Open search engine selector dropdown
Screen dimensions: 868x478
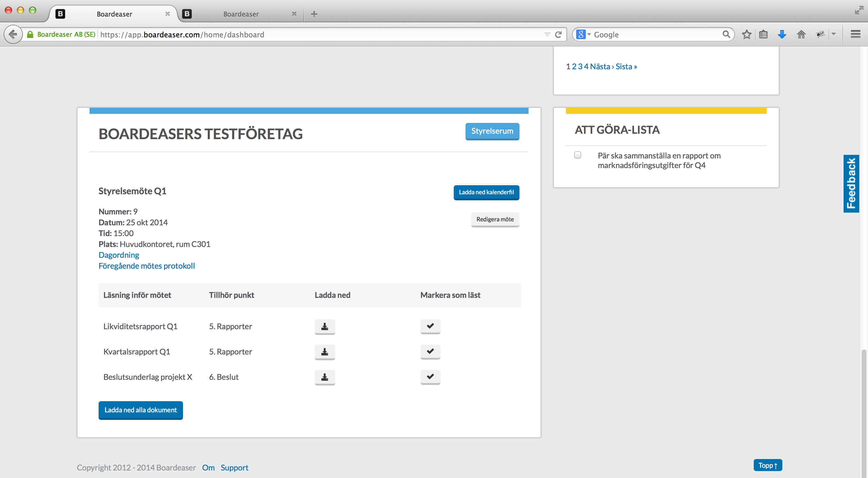584,34
